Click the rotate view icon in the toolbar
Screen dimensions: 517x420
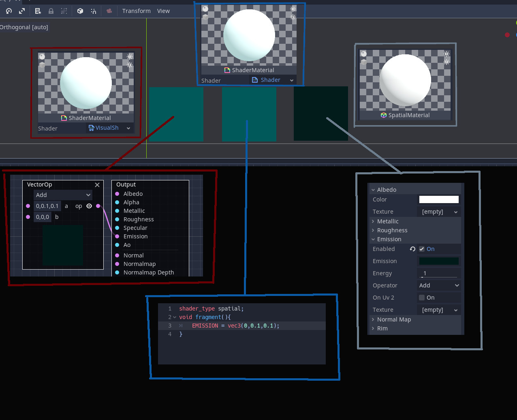pos(8,11)
